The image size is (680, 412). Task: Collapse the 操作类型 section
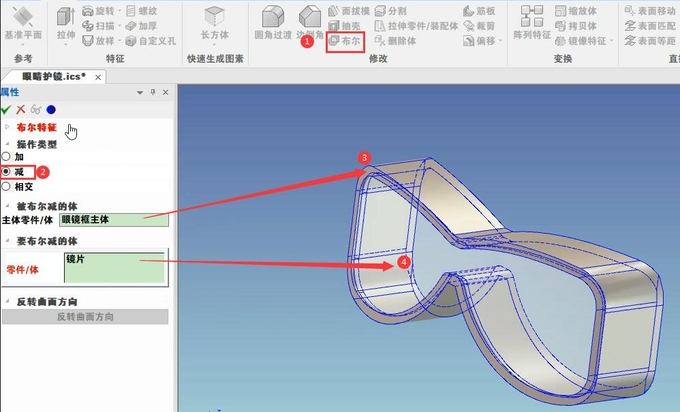point(7,144)
